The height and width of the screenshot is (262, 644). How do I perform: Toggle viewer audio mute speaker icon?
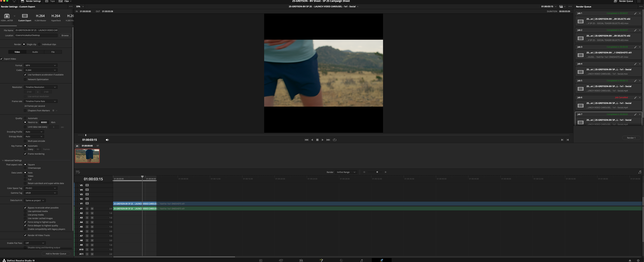click(107, 140)
